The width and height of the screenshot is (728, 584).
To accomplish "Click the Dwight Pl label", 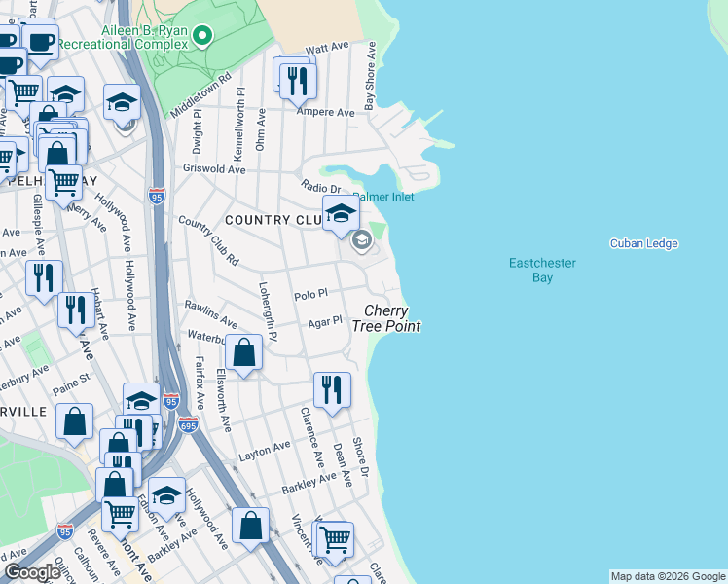I will [x=198, y=131].
